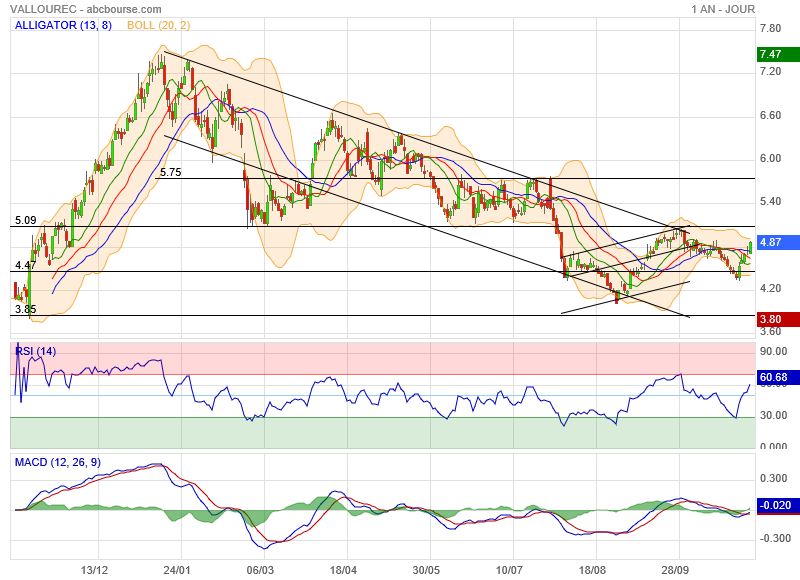Click 3.60 on the price axis
Screen dimensions: 800x580
(770, 332)
